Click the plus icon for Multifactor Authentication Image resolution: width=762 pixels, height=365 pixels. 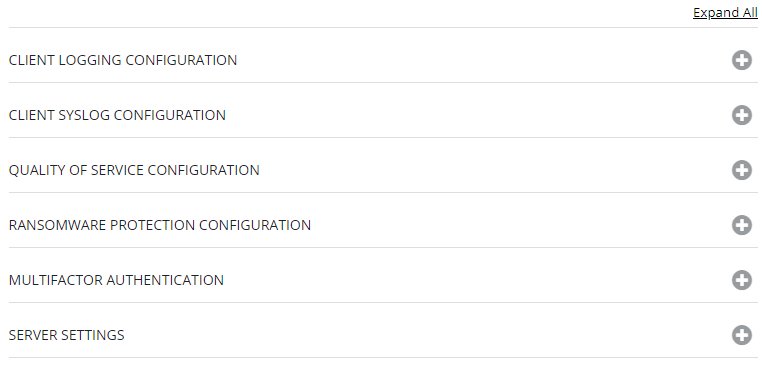click(x=742, y=280)
